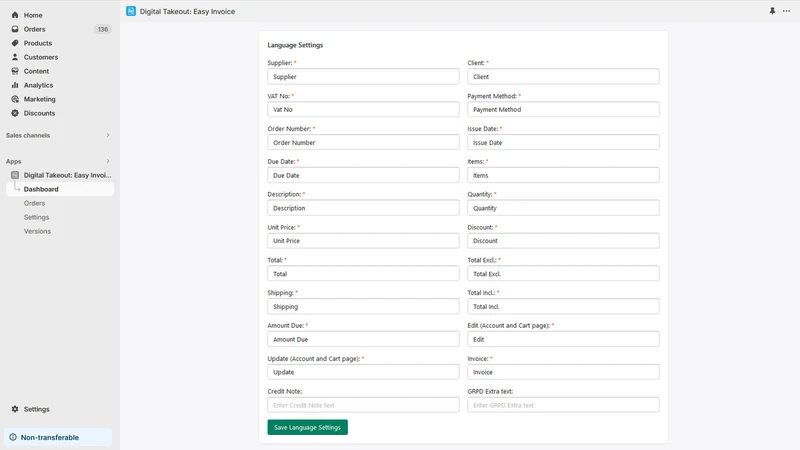Click the Issue Date input field
Image resolution: width=800 pixels, height=450 pixels.
[x=563, y=142]
